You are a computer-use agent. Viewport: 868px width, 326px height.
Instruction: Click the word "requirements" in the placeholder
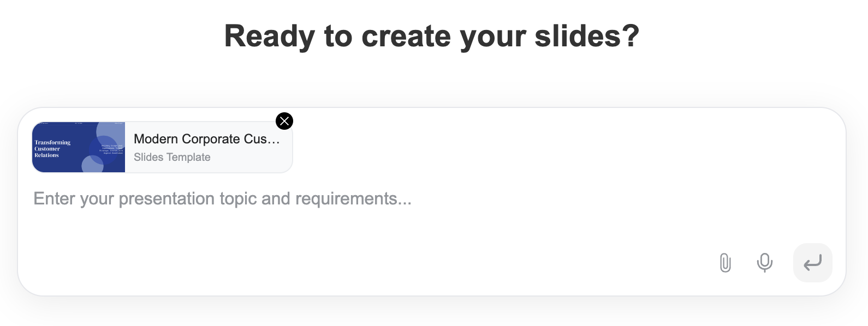[x=346, y=198]
